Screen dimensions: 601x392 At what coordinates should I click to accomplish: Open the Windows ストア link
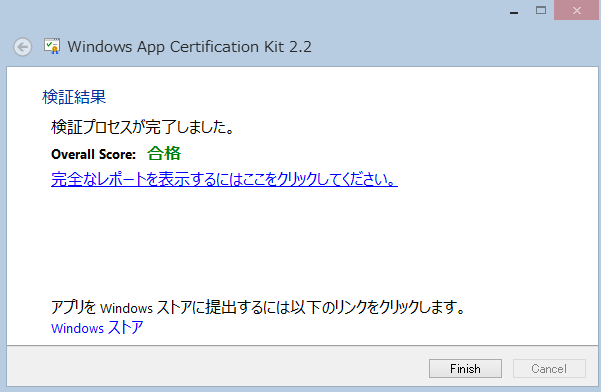[x=97, y=328]
